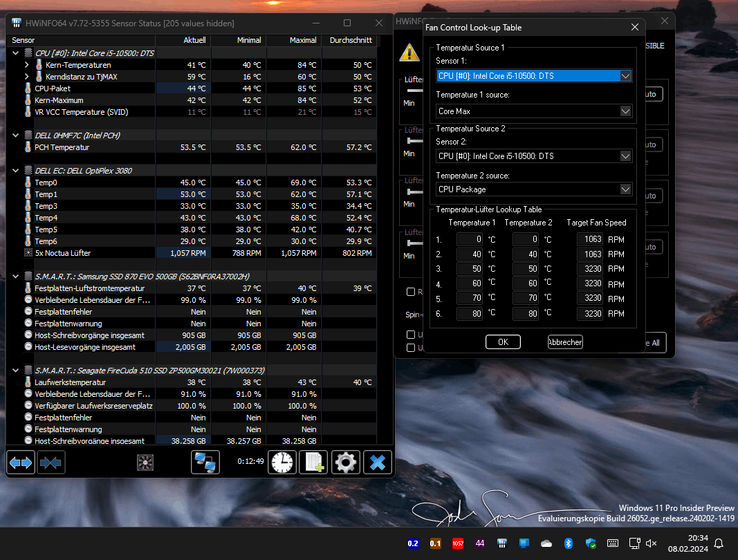Screen dimensions: 738x560
Task: Toggle lower U checkbox in fan window
Action: (410, 348)
